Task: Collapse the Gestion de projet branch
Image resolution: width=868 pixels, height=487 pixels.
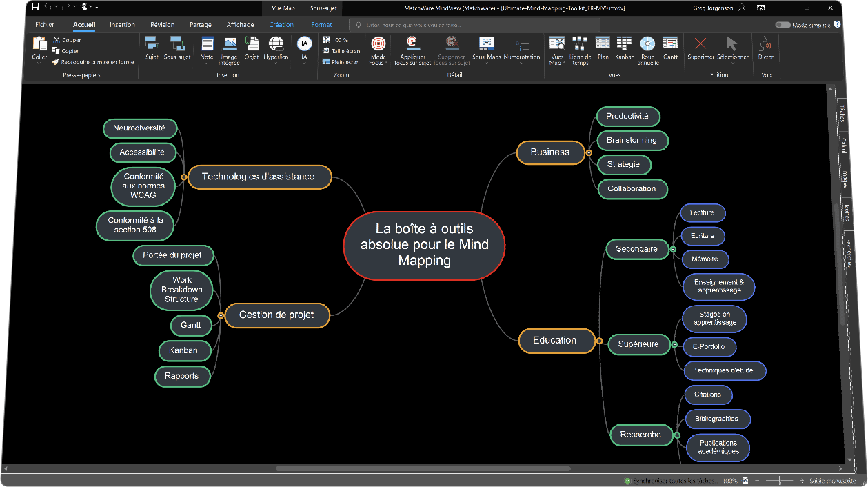Action: click(221, 315)
